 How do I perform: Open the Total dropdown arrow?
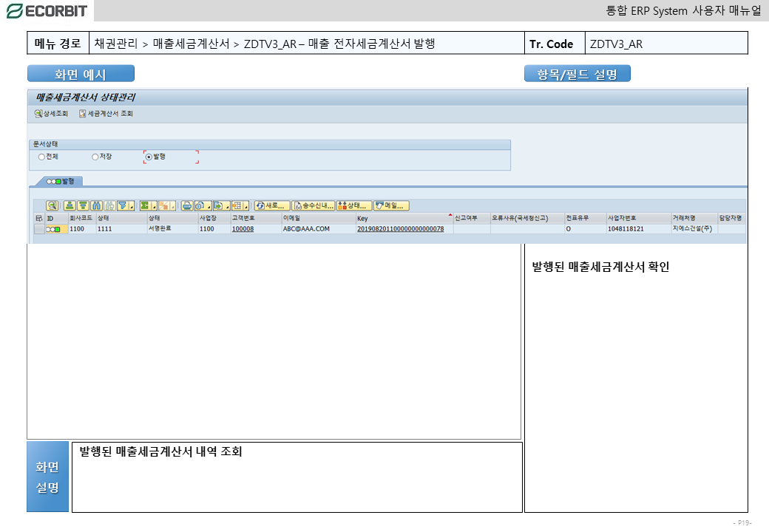pyautogui.click(x=154, y=205)
